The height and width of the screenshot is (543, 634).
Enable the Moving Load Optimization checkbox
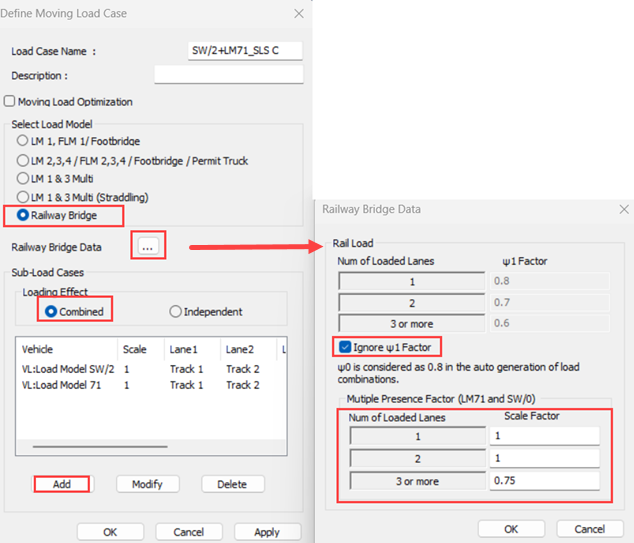tap(9, 101)
